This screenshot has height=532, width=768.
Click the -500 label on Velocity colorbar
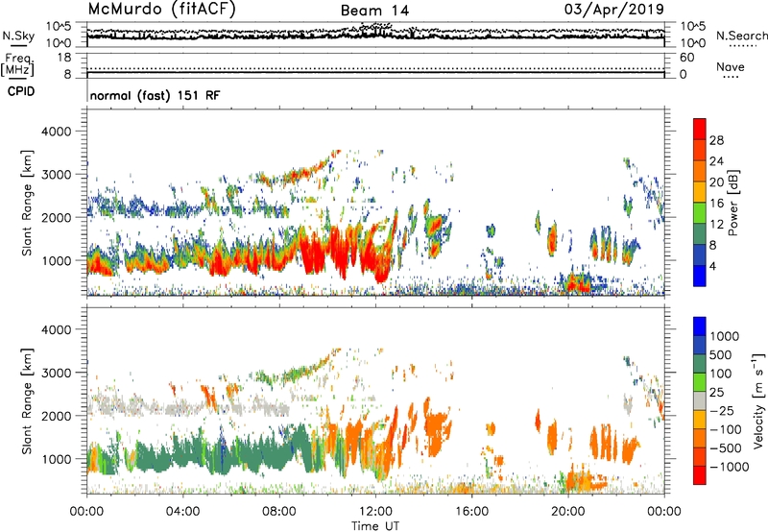[726, 447]
